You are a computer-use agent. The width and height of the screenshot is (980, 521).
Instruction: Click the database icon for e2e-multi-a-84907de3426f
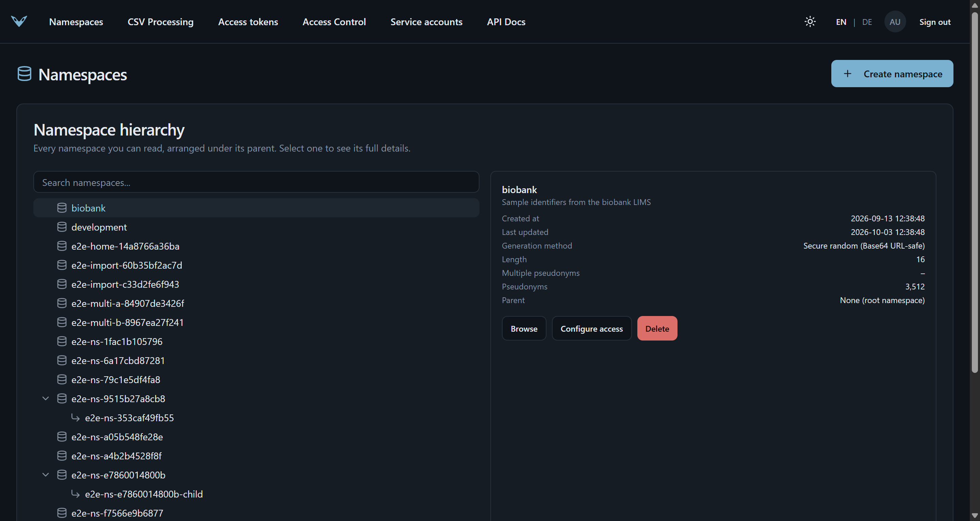tap(62, 303)
